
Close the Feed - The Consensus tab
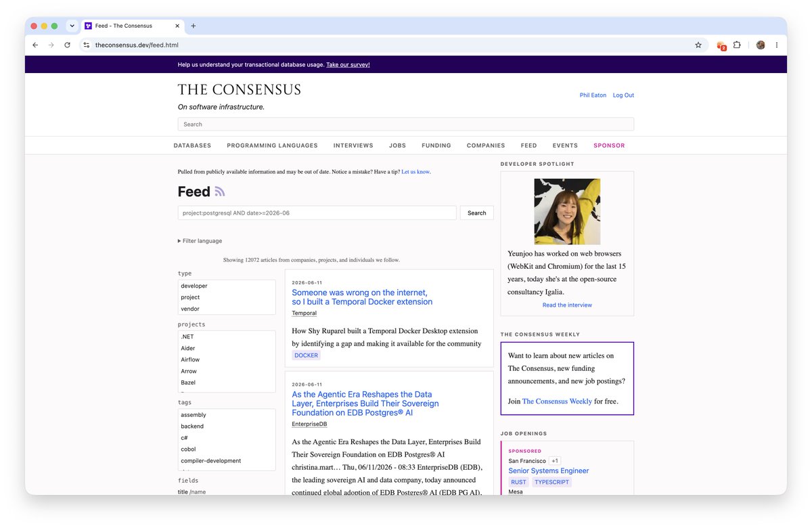tap(178, 26)
